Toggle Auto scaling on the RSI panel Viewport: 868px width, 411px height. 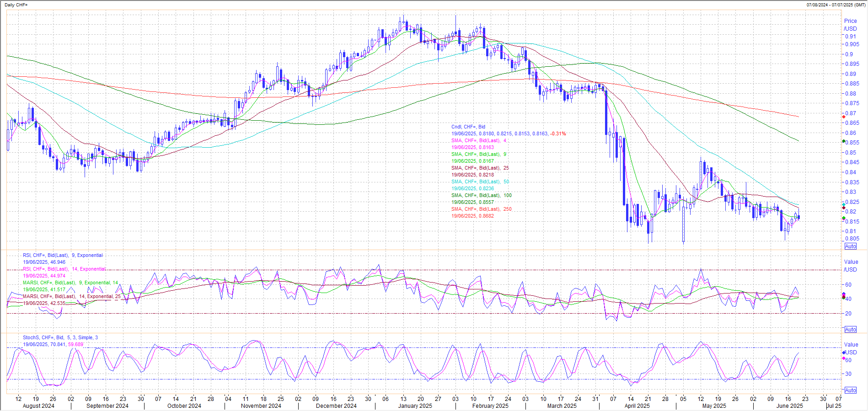(850, 330)
